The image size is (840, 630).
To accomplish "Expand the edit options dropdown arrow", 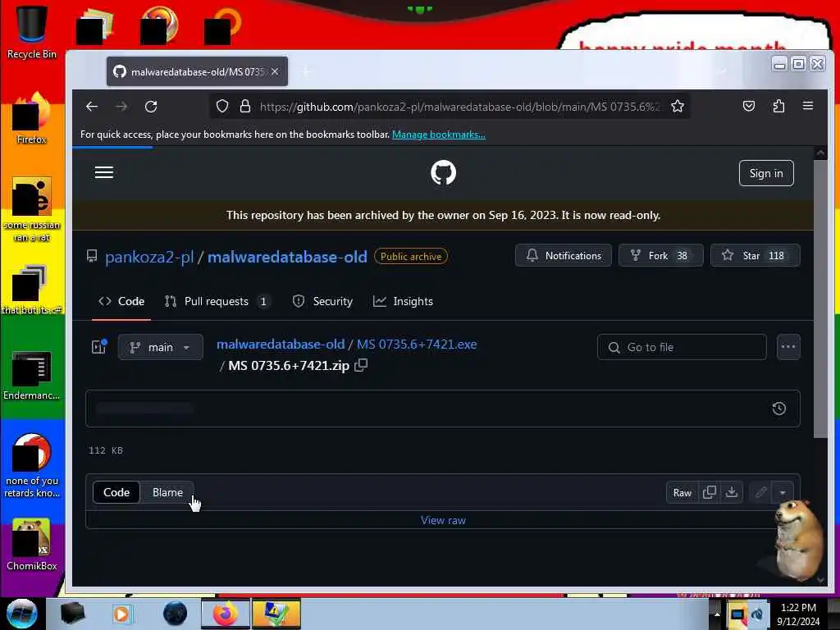I will tap(783, 493).
